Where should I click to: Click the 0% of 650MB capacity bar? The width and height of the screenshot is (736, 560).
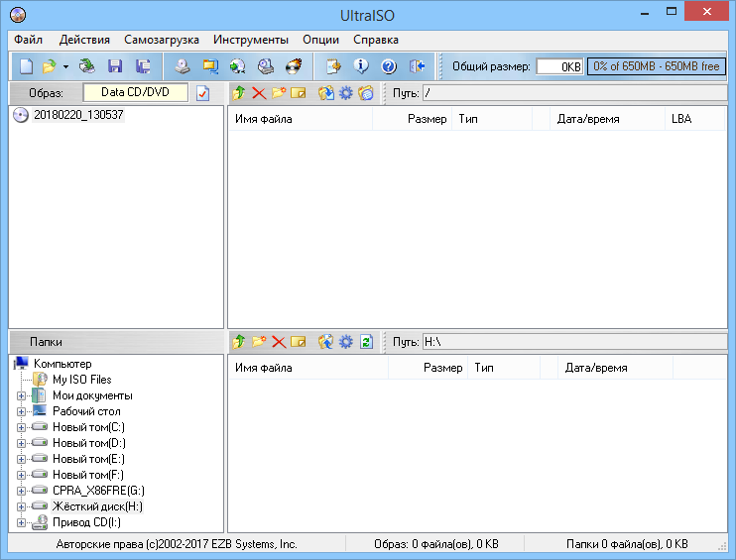(x=657, y=66)
